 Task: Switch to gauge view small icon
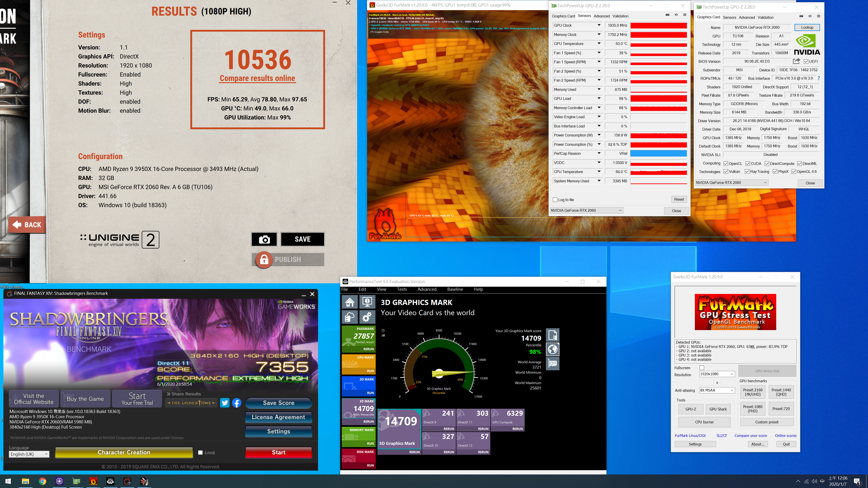[x=383, y=330]
